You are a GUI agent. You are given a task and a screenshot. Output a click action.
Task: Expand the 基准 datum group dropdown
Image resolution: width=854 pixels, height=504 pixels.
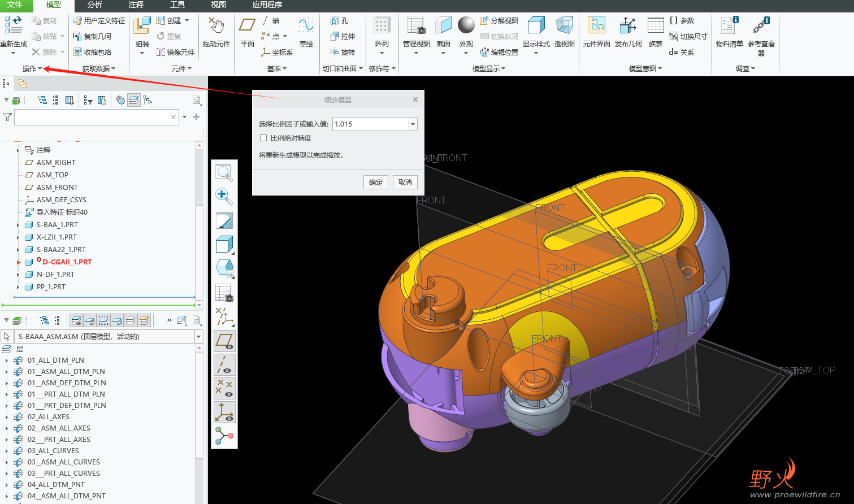click(x=277, y=68)
